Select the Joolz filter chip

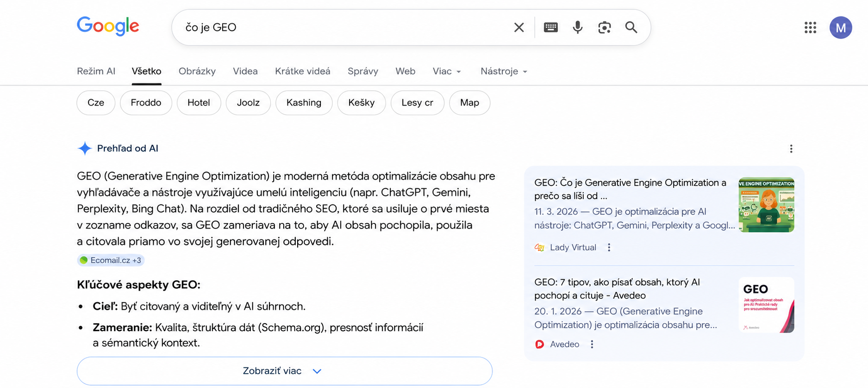coord(248,103)
